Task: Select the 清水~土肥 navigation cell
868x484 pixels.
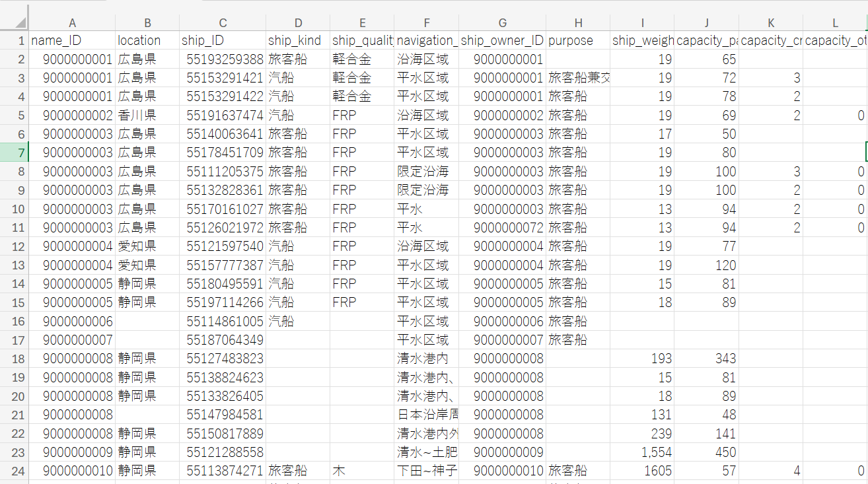Action: tap(427, 452)
